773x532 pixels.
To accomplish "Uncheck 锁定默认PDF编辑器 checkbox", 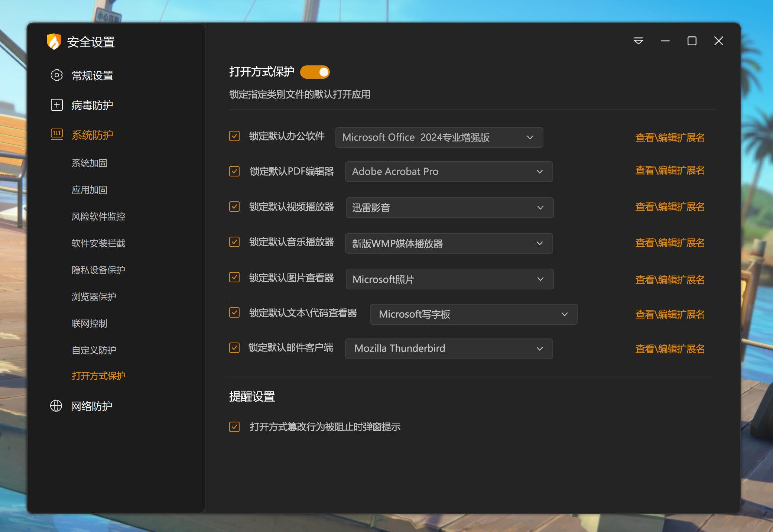I will coord(234,171).
